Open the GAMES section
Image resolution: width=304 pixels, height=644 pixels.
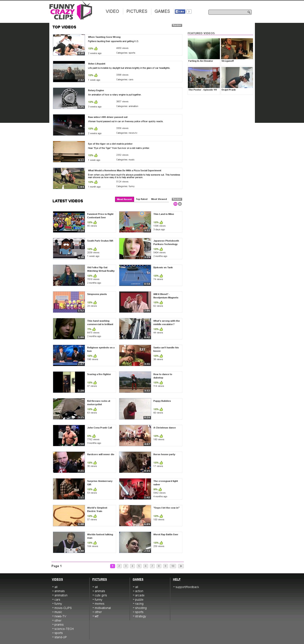[x=162, y=11]
